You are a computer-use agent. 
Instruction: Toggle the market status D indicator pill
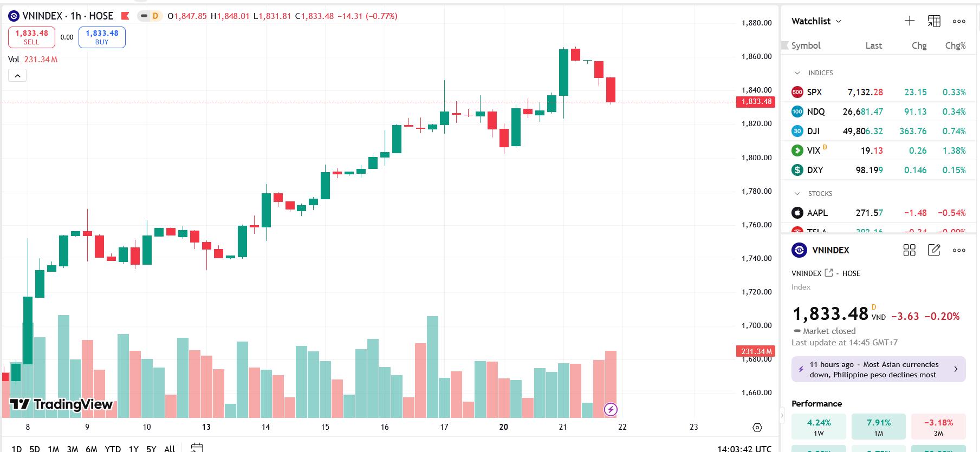(150, 16)
